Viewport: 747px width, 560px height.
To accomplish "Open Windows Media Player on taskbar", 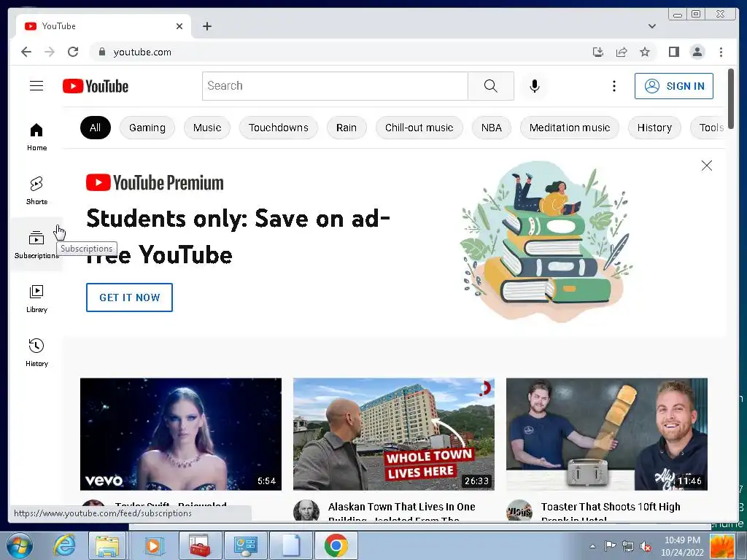I will [153, 545].
